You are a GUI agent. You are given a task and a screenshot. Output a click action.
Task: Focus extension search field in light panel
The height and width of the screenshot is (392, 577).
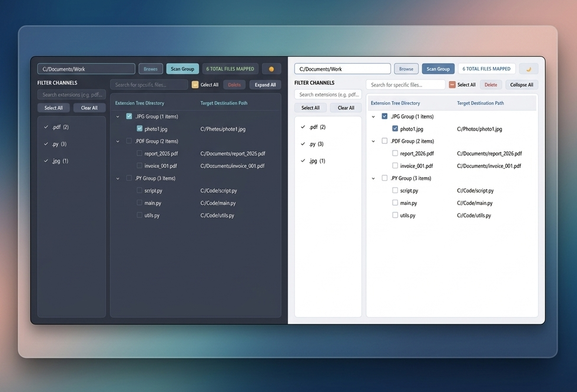tap(329, 95)
